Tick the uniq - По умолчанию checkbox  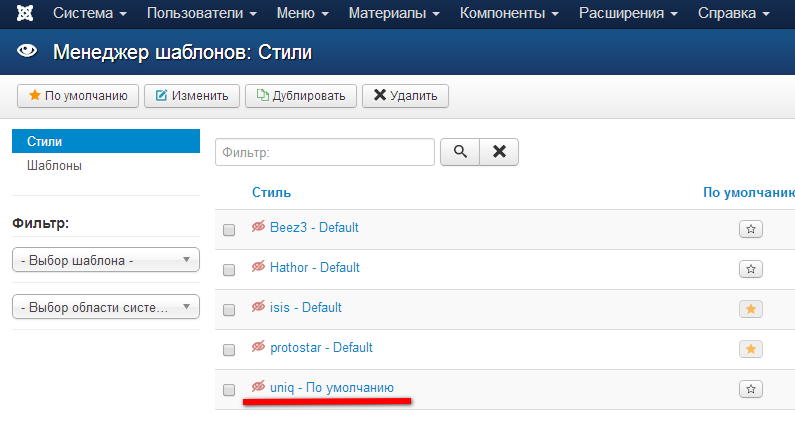click(229, 390)
